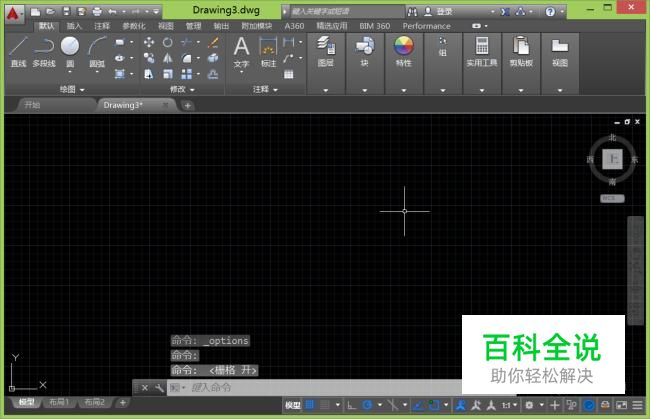The image size is (650, 419).
Task: Switch to Manage (管理) ribbon tab
Action: [194, 26]
